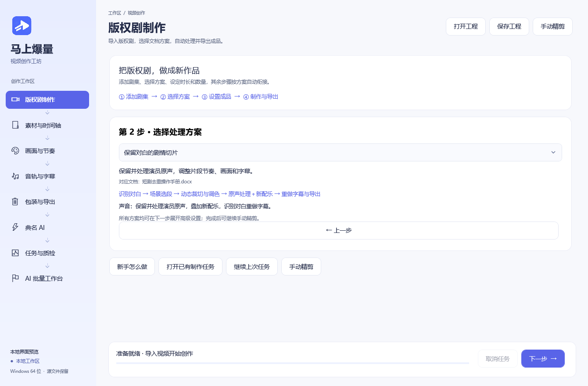Click the Windows 64 位 · 源文件保留 text
The height and width of the screenshot is (386, 588).
pos(39,371)
